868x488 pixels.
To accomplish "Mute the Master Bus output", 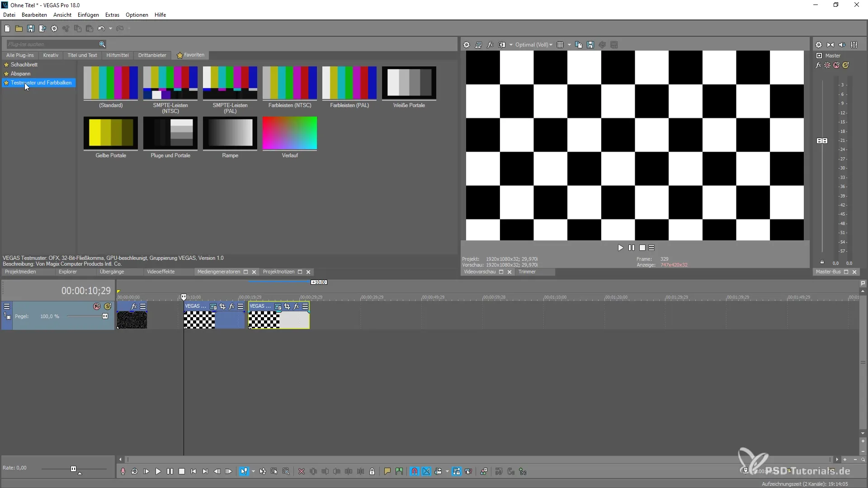I will (836, 65).
